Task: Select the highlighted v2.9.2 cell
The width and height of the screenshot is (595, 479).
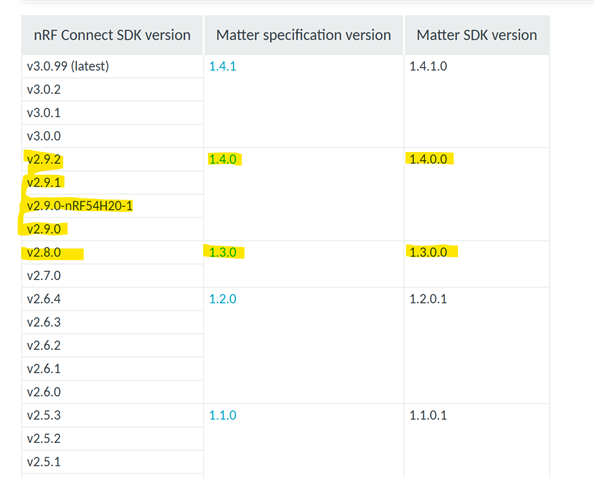Action: pos(112,159)
